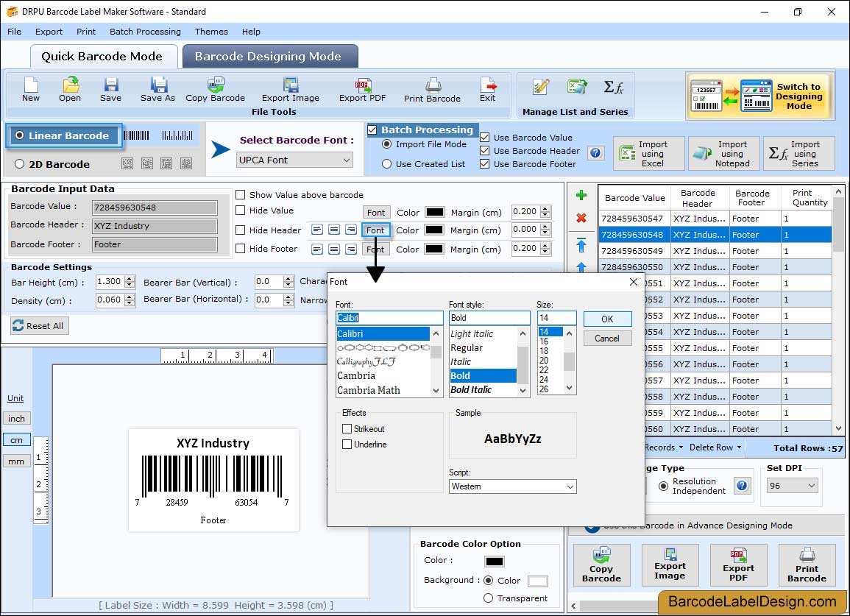Screen dimensions: 850x616
Task: Click Export PDF in File Tools toolbar
Action: pyautogui.click(x=362, y=90)
